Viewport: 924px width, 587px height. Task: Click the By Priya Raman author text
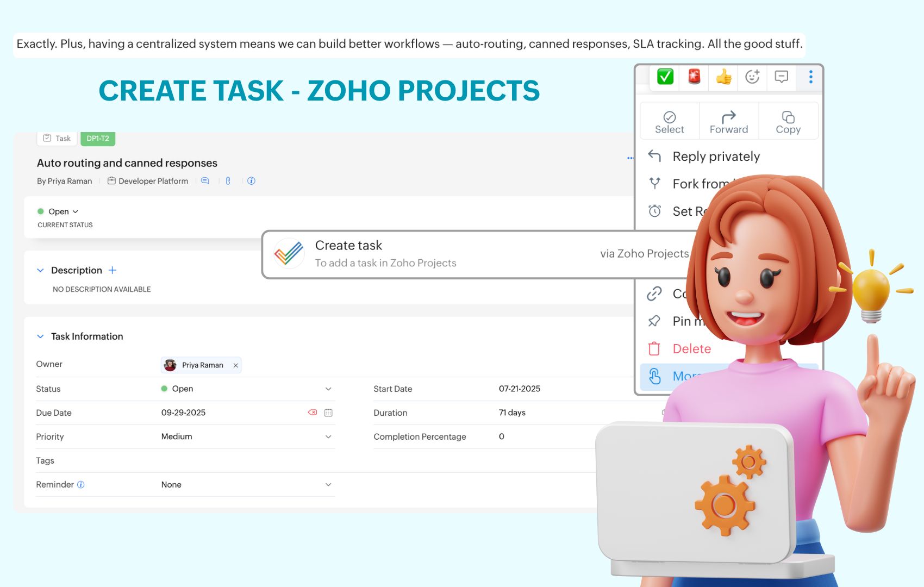pos(65,181)
